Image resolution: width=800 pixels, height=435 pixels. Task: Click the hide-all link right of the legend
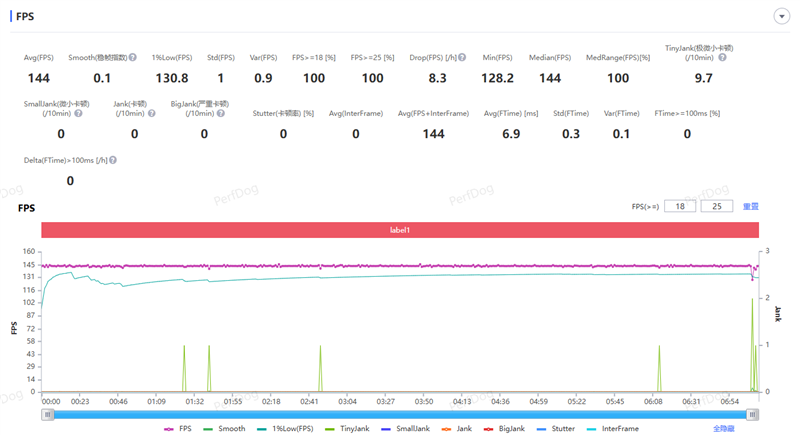[724, 428]
